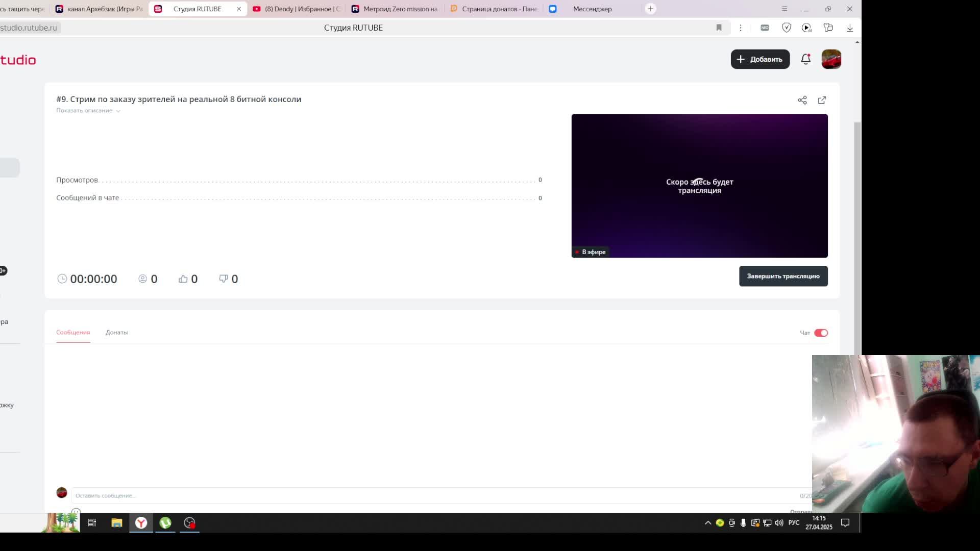The image size is (980, 551).
Task: Click the system volume icon
Action: (779, 522)
